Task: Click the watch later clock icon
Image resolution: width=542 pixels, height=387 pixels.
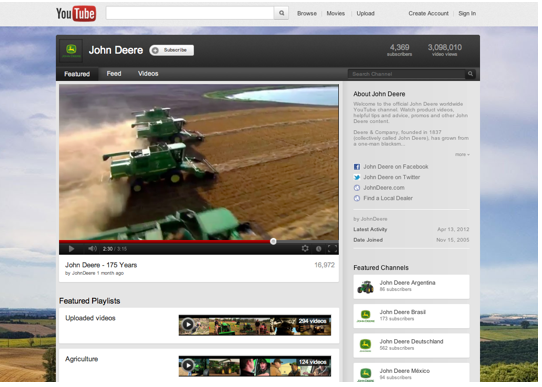Action: (318, 249)
